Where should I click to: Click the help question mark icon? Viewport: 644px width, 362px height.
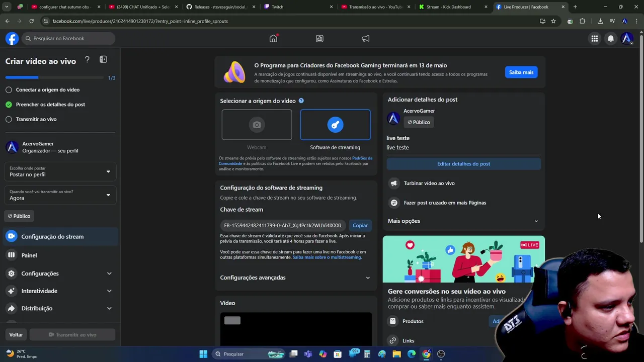[x=87, y=60]
